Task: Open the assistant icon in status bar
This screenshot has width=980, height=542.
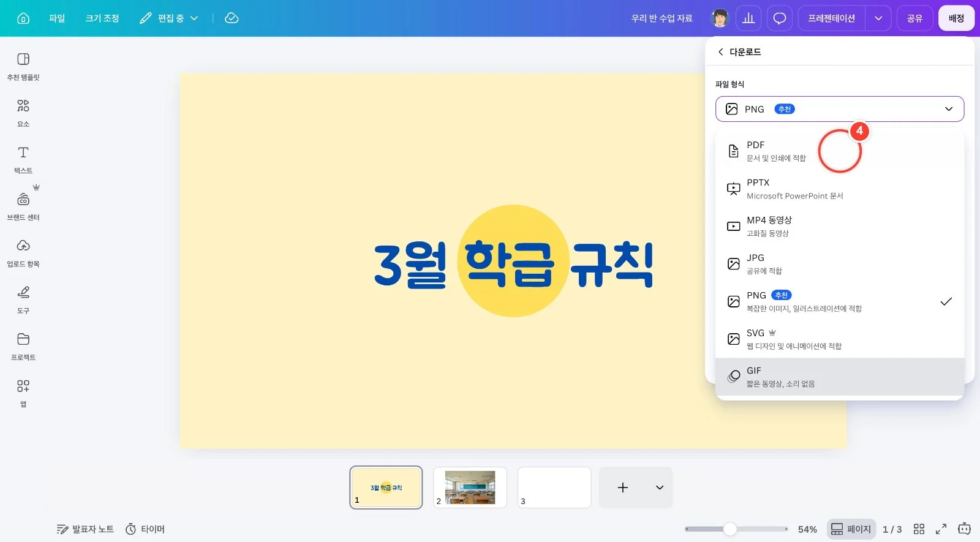Action: point(964,529)
